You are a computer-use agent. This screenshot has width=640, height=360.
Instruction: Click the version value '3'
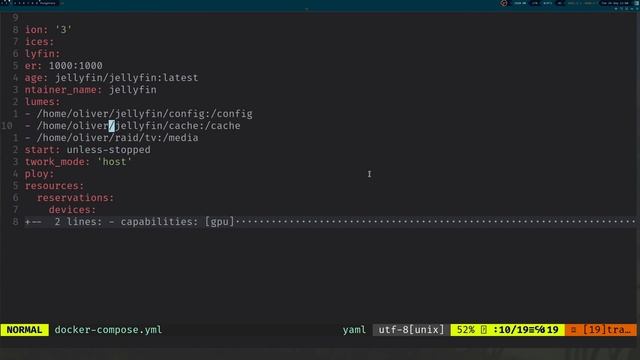tap(63, 30)
